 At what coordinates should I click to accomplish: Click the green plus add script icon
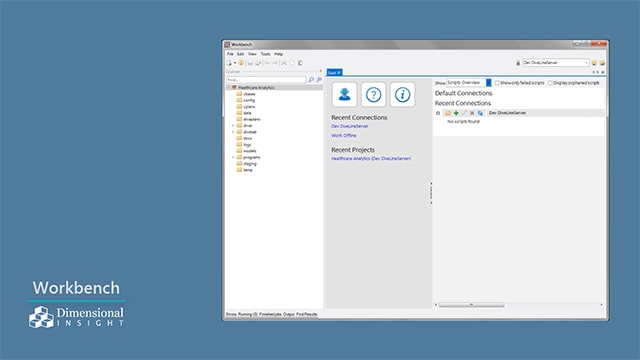point(456,113)
